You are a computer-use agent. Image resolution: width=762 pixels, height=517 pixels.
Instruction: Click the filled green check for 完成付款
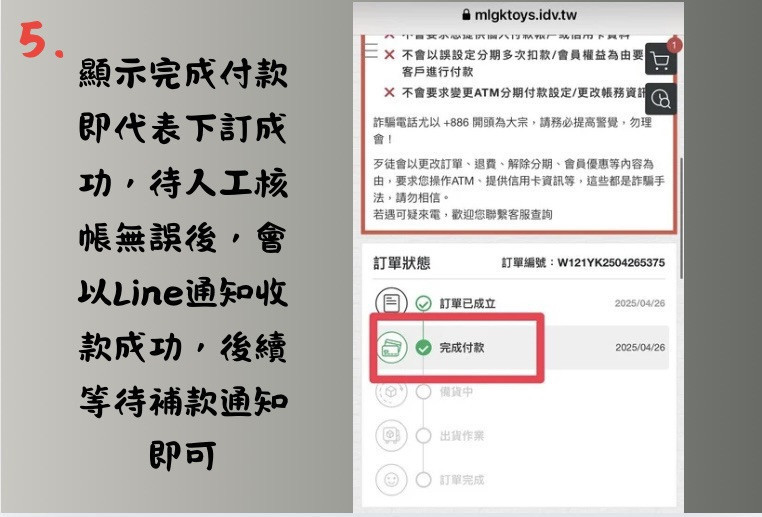tap(423, 348)
